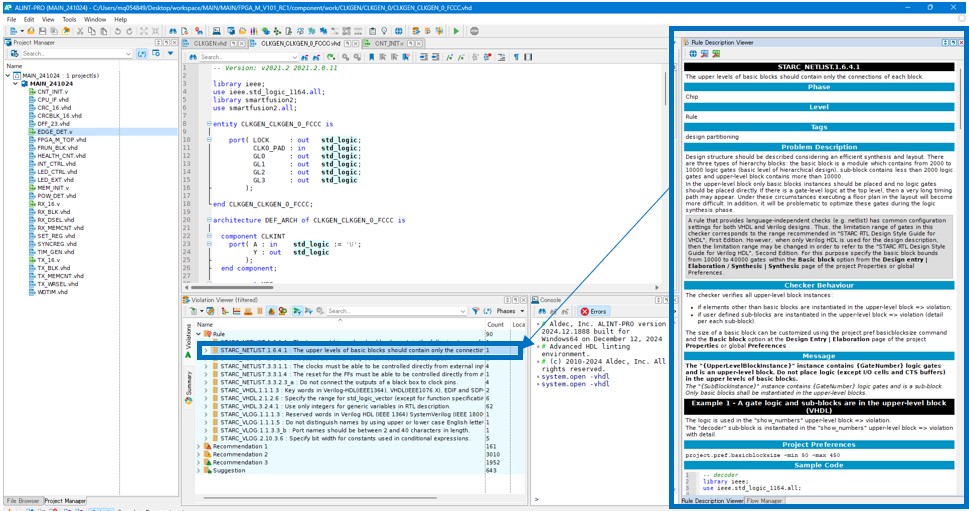Viewport: 969px width, 511px height.
Task: Click regex filter icon in Project Manager
Action: [x=142, y=54]
